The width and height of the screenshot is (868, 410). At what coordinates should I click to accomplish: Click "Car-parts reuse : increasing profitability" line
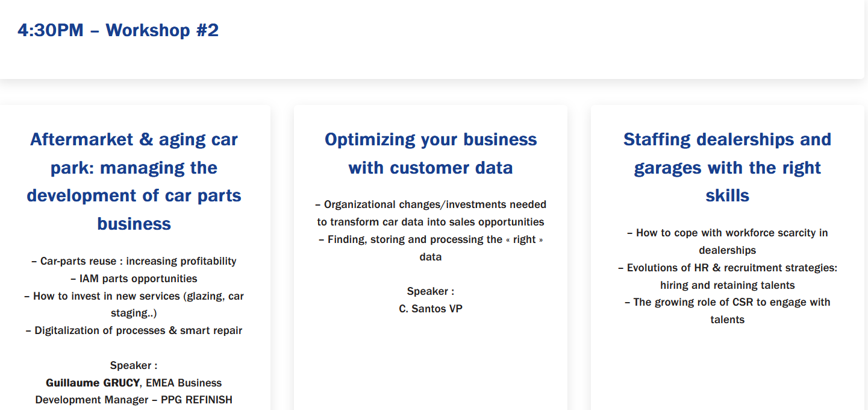pos(134,261)
